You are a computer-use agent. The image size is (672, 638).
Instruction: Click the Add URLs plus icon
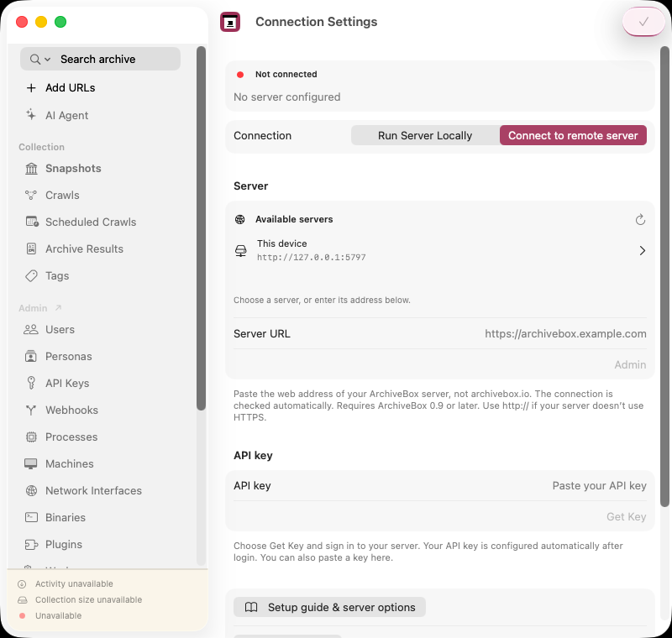pos(31,88)
